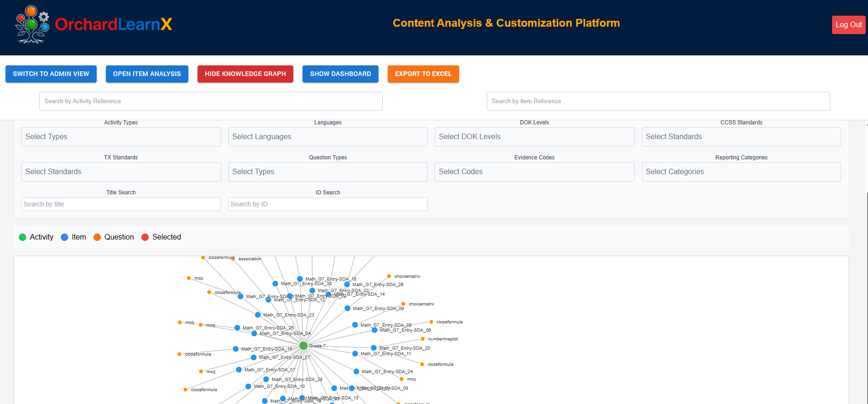The height and width of the screenshot is (404, 868).
Task: Select the Math_G7_Entry-SDA_07 item node
Action: pos(239,369)
